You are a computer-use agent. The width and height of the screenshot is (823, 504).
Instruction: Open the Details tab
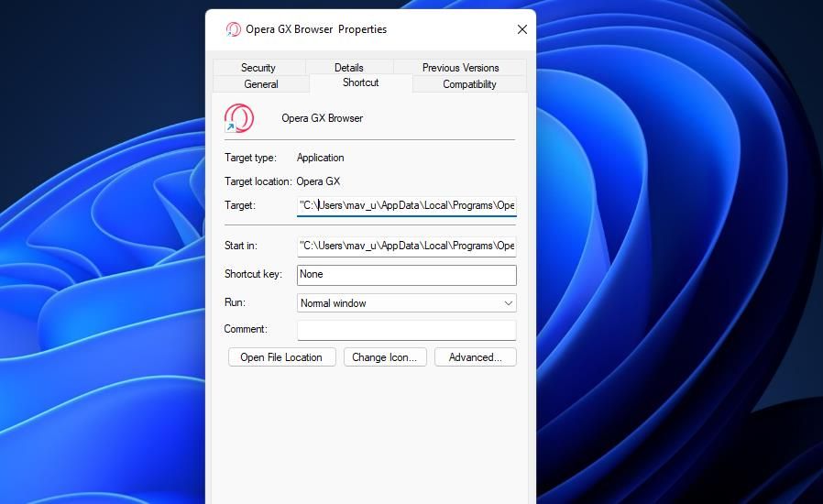pos(349,68)
